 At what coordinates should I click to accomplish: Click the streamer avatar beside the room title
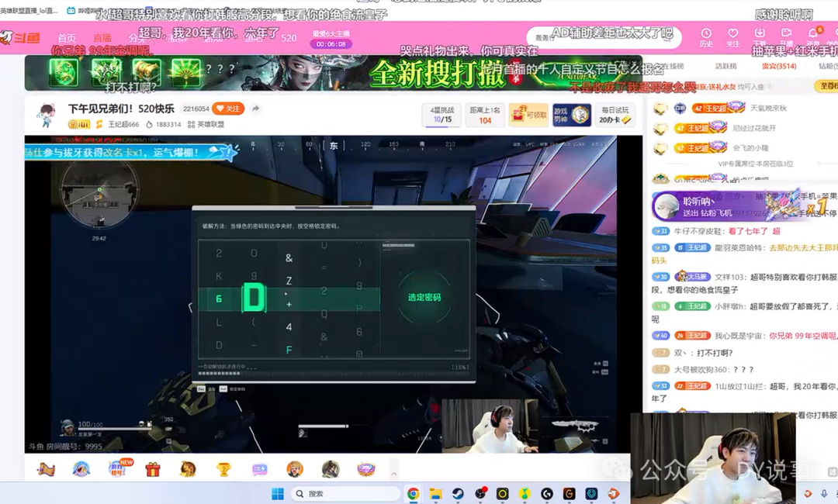point(47,116)
